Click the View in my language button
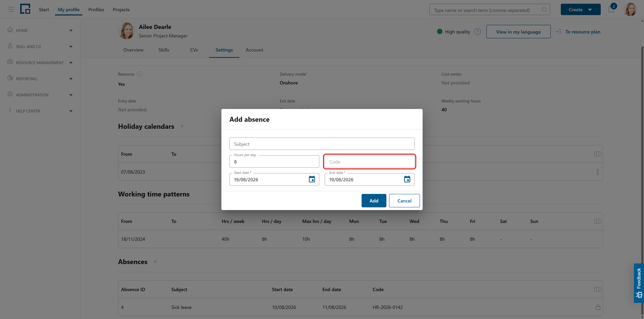 point(518,32)
